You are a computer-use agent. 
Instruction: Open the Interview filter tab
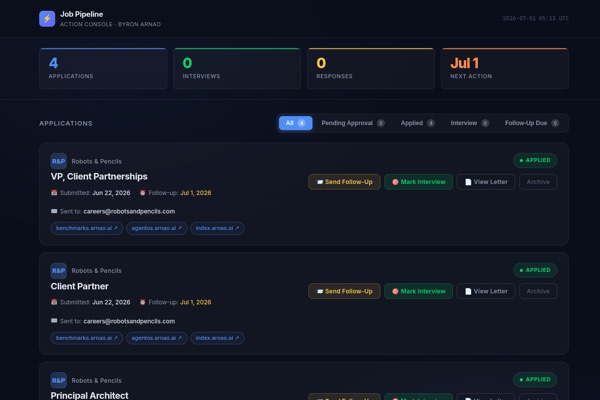click(x=470, y=123)
